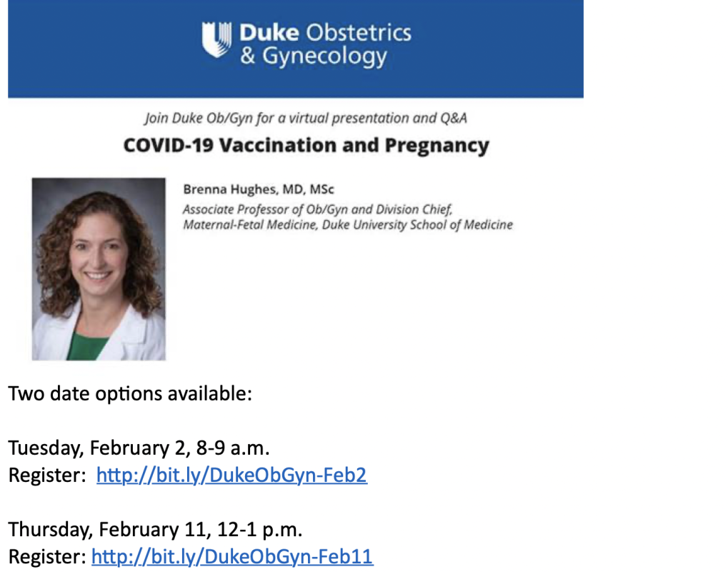Open the DukeObGyn-Feb2 registration link
The height and width of the screenshot is (572, 728).
231,475
